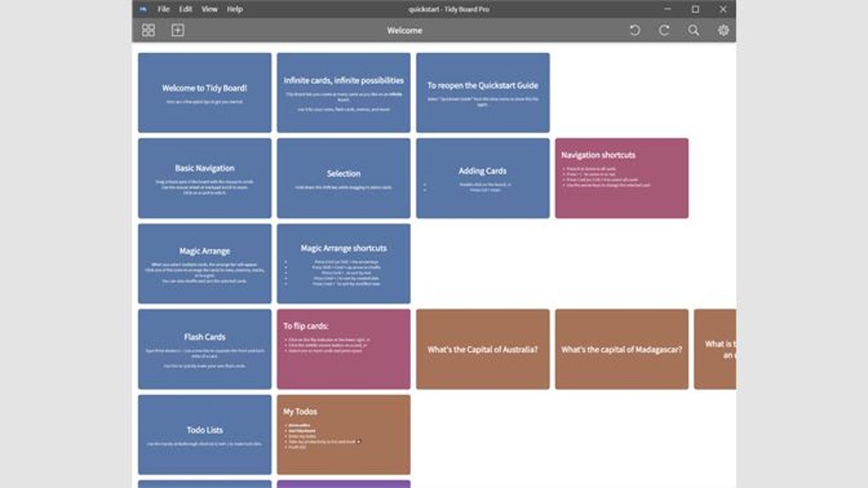Viewport: 868px width, 488px height.
Task: Open settings gear icon
Action: click(x=723, y=31)
